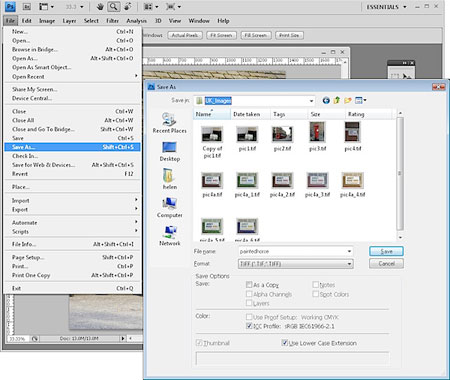Viewport: 450px width, 380px height.
Task: Create new folder icon in Save As
Action: (x=348, y=100)
